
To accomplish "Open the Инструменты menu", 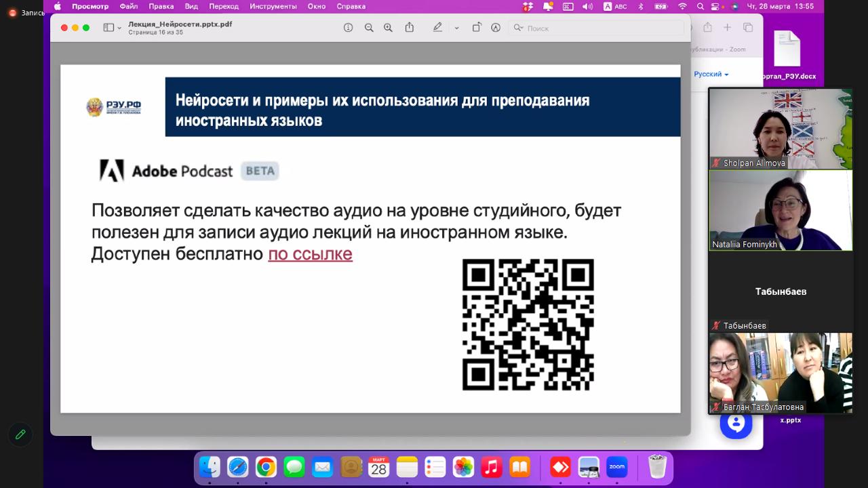I will click(x=273, y=6).
